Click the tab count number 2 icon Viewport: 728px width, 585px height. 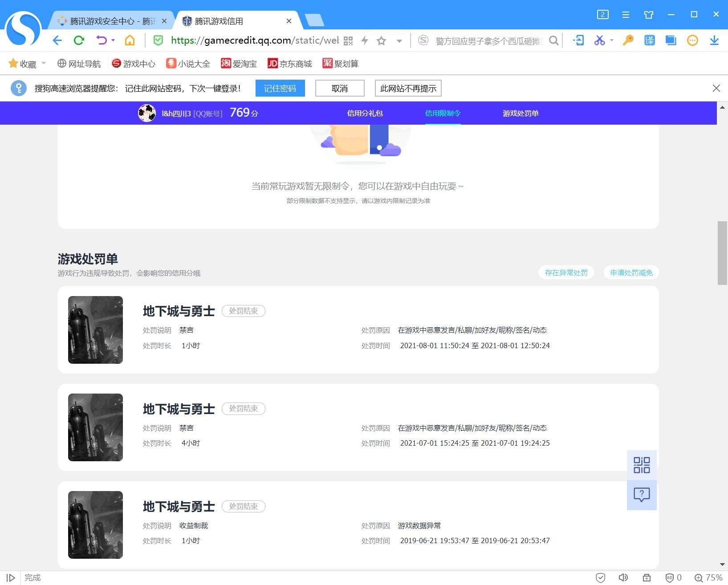pyautogui.click(x=602, y=15)
